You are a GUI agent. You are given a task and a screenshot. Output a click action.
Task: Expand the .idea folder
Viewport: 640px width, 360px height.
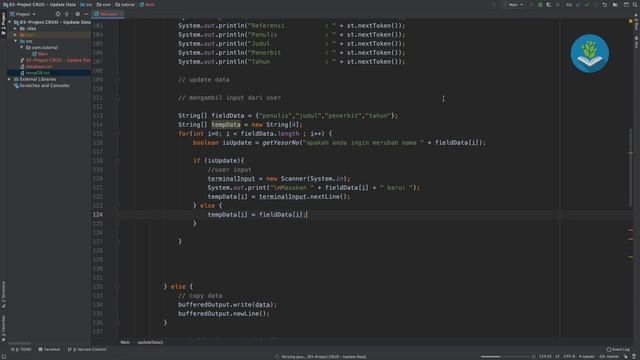coord(16,29)
